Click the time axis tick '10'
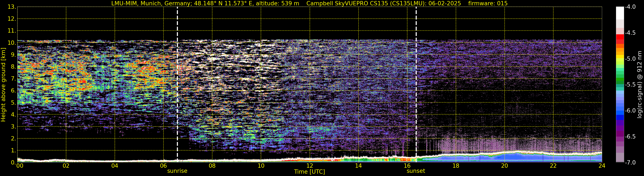This screenshot has height=176, width=644. point(261,166)
